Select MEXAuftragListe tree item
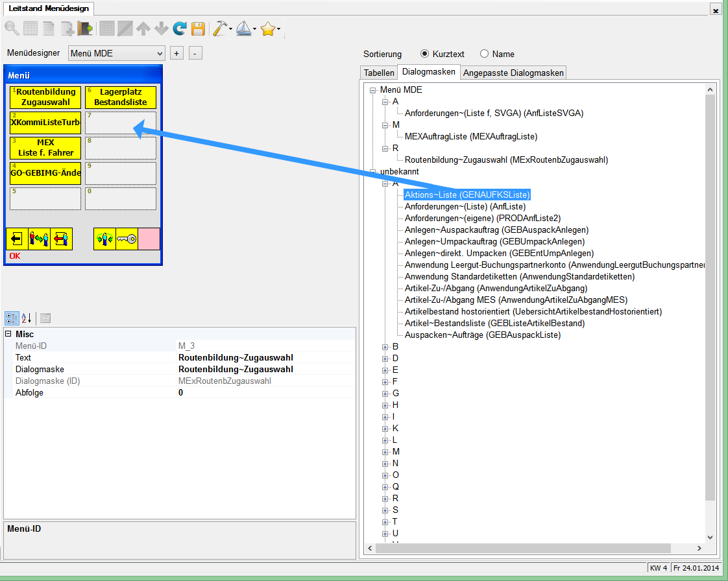Screen dimensions: 728x581 pyautogui.click(x=471, y=136)
